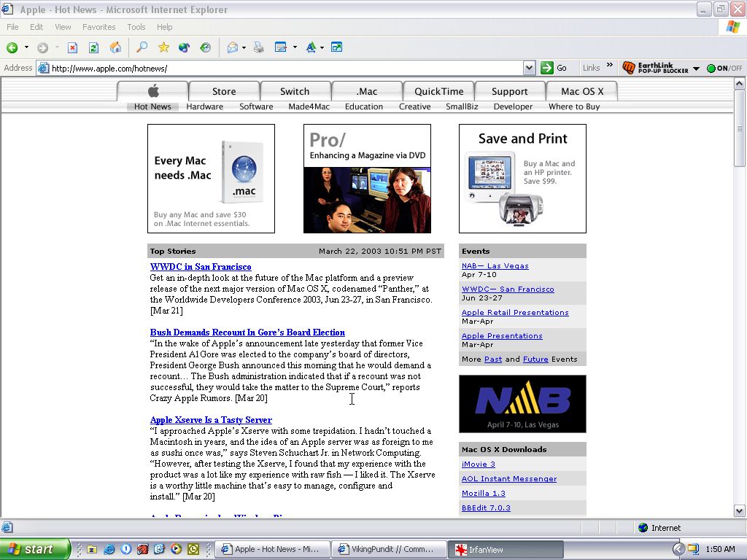Open the WWDC in San Francisco story
This screenshot has width=747, height=560.
click(201, 267)
